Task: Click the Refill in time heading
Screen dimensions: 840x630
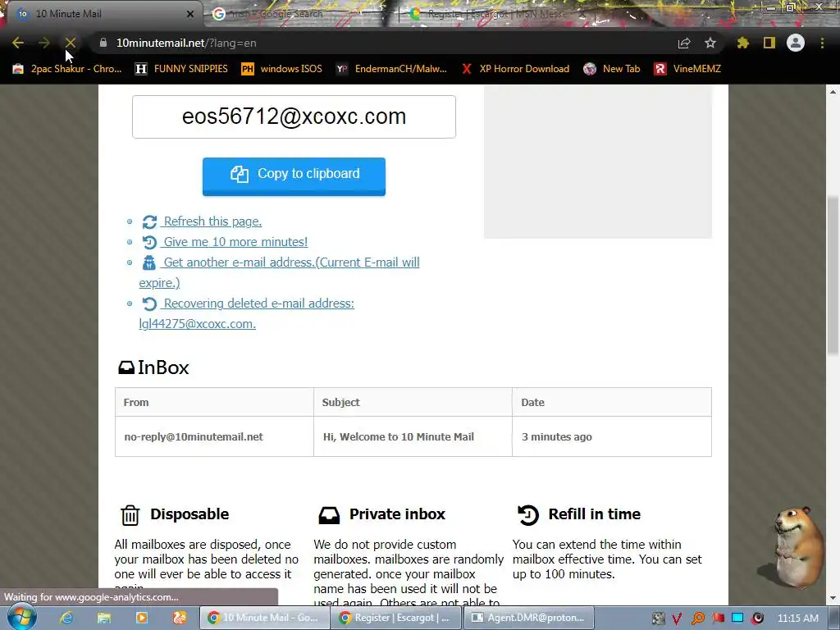Action: (594, 514)
